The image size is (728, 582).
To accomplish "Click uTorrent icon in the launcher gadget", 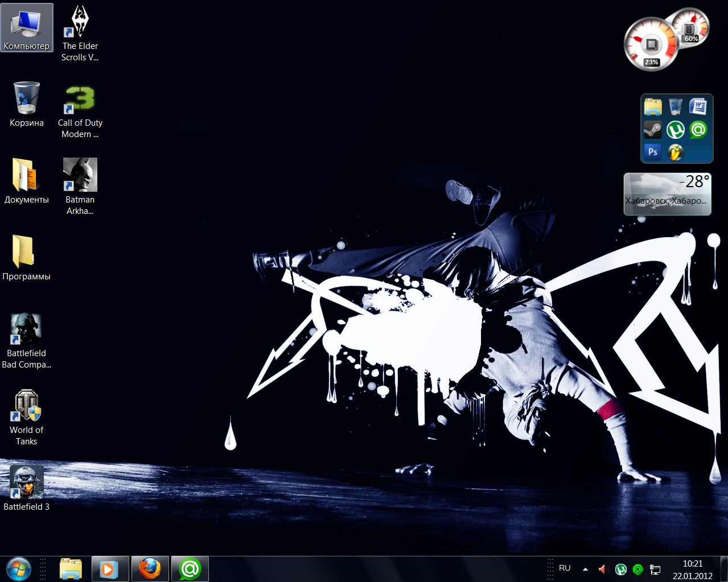I will pos(676,130).
